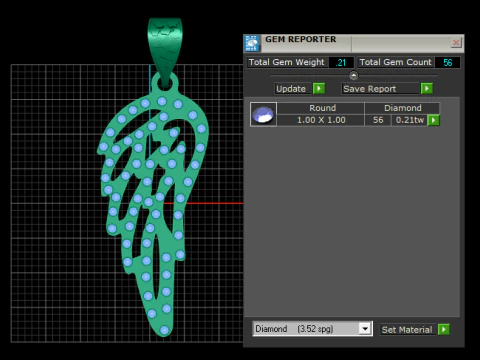
Task: Click the Gem Reporter panel logo icon
Action: click(x=252, y=43)
